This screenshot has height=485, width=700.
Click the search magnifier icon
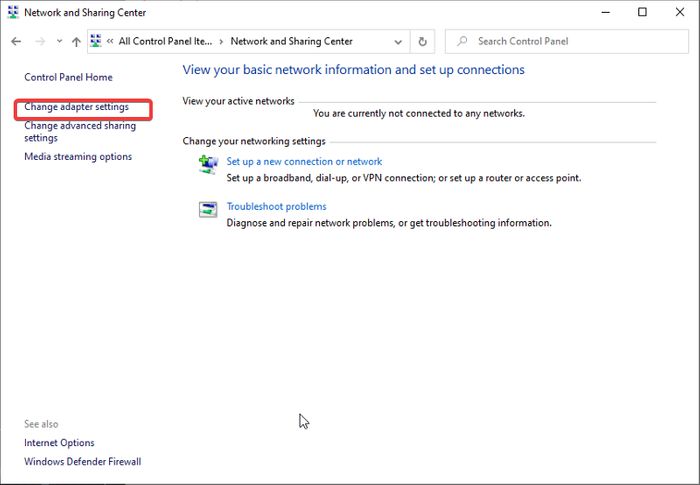[462, 42]
